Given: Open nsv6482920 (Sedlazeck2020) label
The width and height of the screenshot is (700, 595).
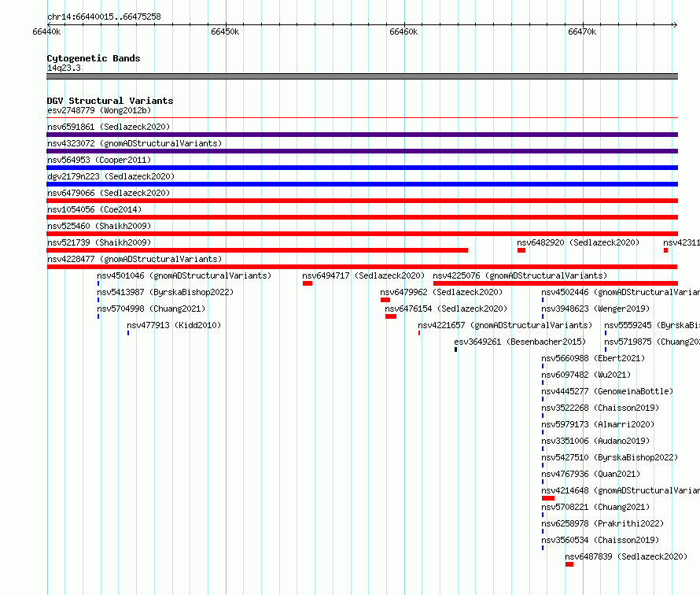Looking at the screenshot, I should [x=578, y=242].
